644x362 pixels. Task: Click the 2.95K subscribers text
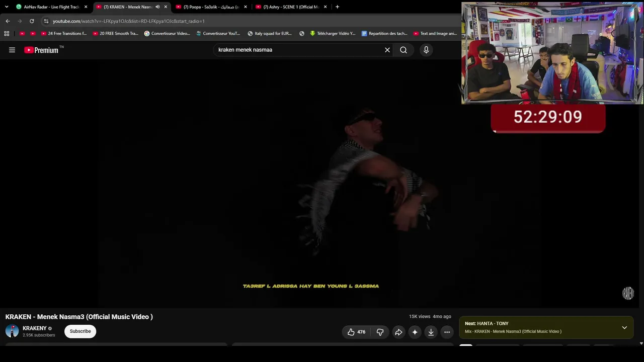(x=39, y=335)
